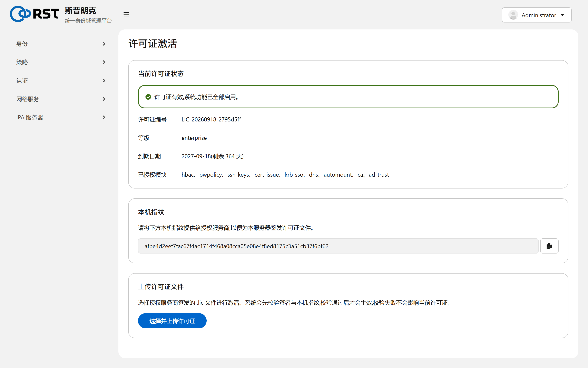
Task: Click the 等级 field label
Action: 144,138
